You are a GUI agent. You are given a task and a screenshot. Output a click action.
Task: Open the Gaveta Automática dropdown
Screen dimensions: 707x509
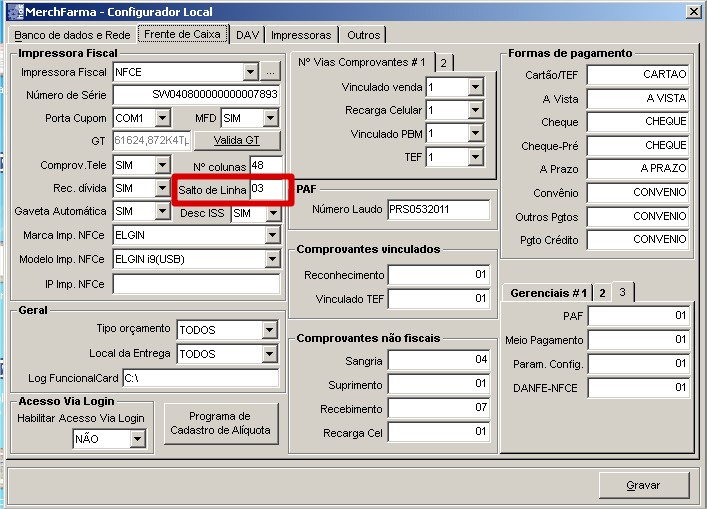(163, 212)
